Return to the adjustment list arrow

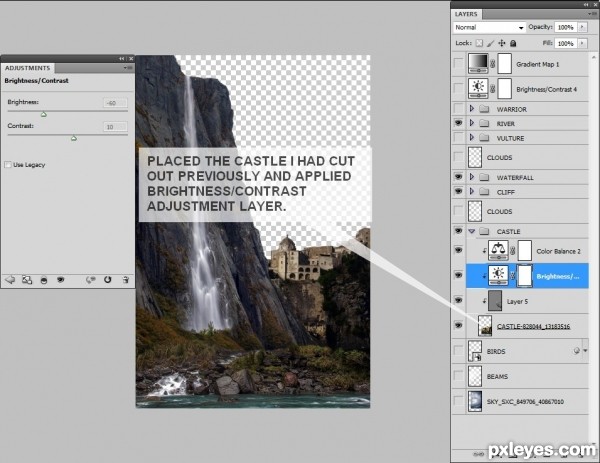[10, 280]
